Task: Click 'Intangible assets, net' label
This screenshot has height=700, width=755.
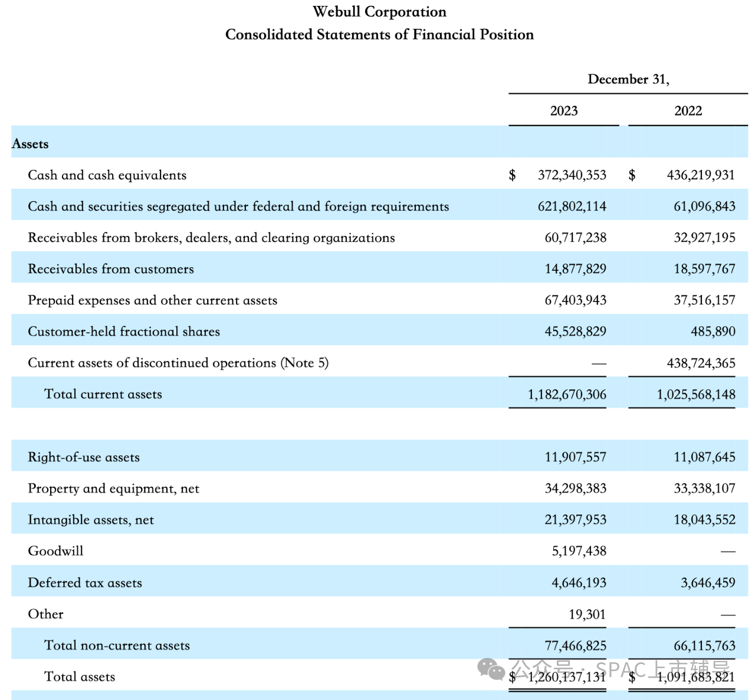Action: click(91, 520)
